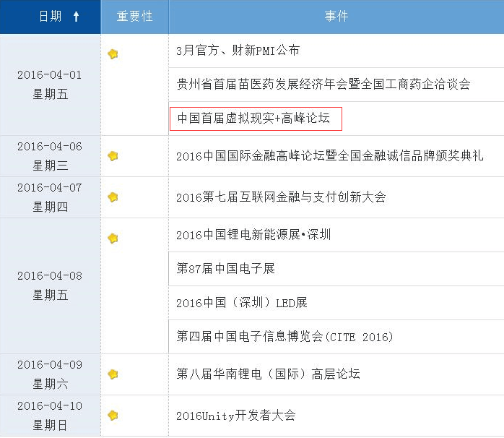Open 2016中国国际金融高峰论坛 event
Screen dimensions: 504x438
329,156
